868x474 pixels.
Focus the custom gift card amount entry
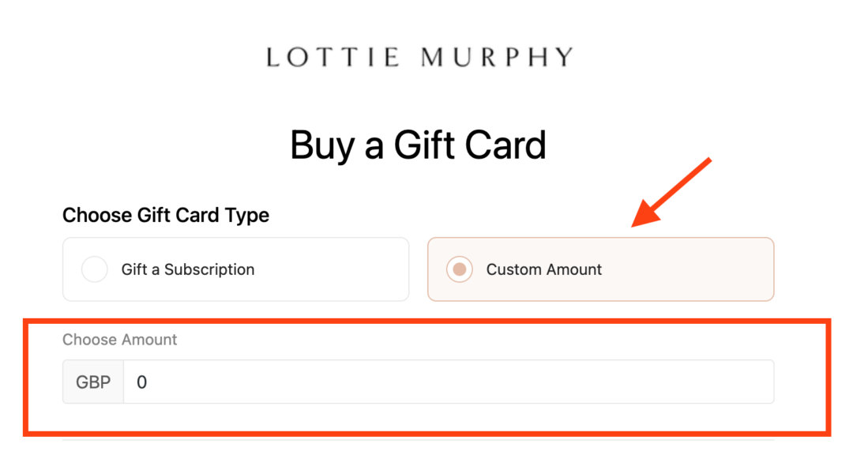click(442, 382)
